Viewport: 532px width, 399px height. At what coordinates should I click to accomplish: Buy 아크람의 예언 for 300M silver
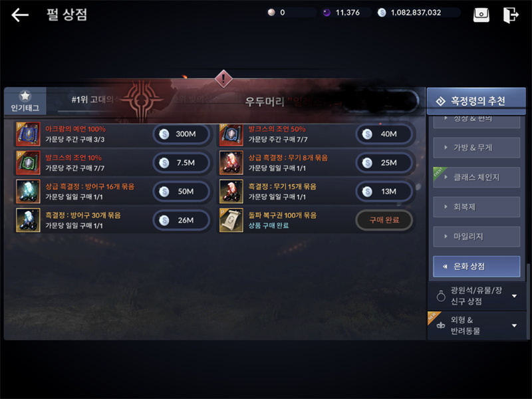[x=182, y=134]
